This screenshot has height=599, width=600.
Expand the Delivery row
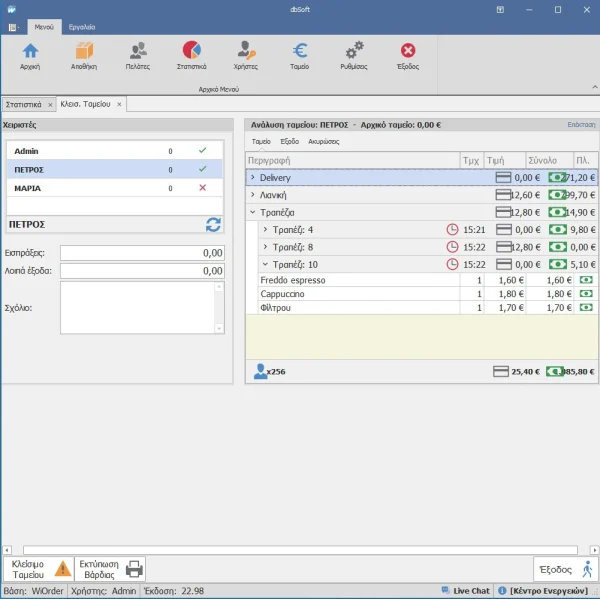click(252, 177)
